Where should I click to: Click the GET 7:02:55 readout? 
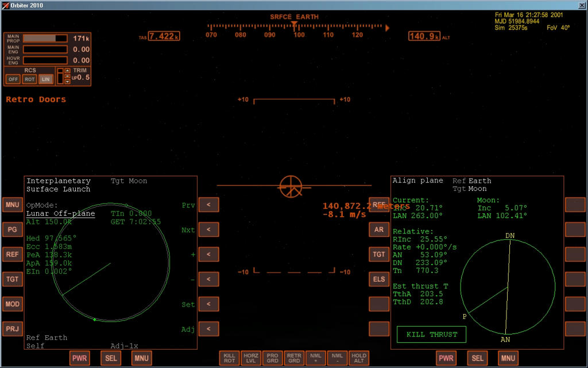click(x=136, y=222)
